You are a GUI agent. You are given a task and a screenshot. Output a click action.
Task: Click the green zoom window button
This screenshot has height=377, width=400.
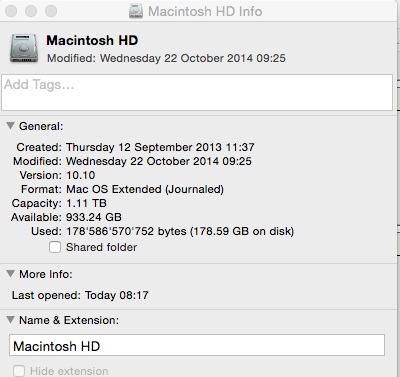(x=51, y=11)
